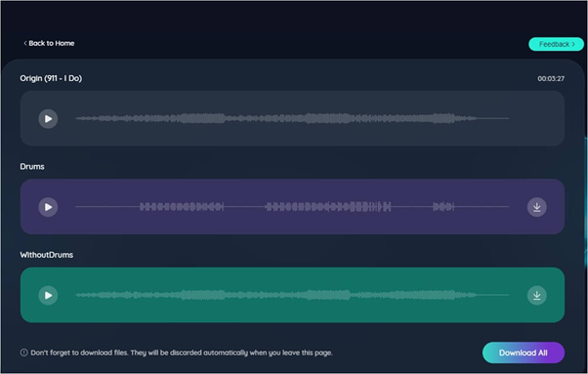Open the Feedback button

(x=556, y=44)
